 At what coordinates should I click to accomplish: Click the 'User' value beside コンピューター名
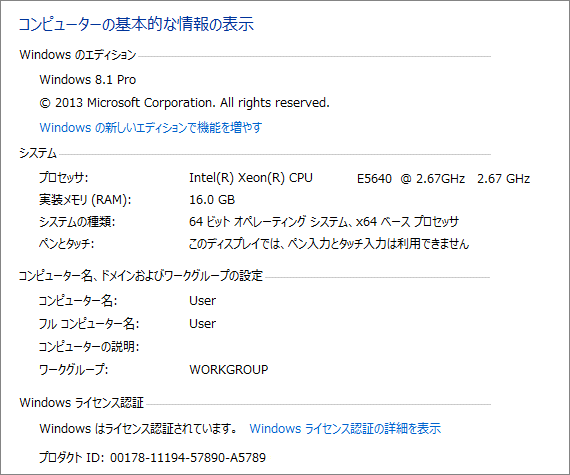(202, 301)
